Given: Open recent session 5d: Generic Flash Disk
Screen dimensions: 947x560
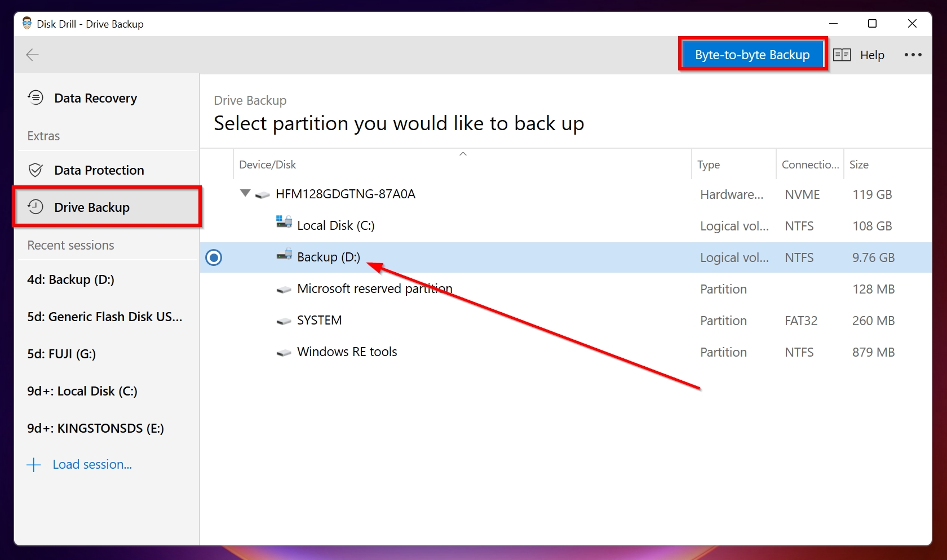Looking at the screenshot, I should click(105, 317).
